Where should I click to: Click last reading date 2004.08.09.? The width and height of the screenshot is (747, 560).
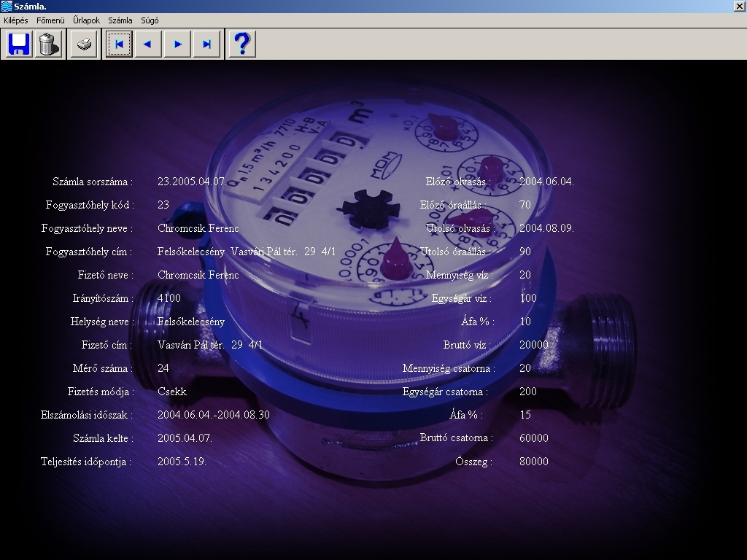[x=546, y=228]
